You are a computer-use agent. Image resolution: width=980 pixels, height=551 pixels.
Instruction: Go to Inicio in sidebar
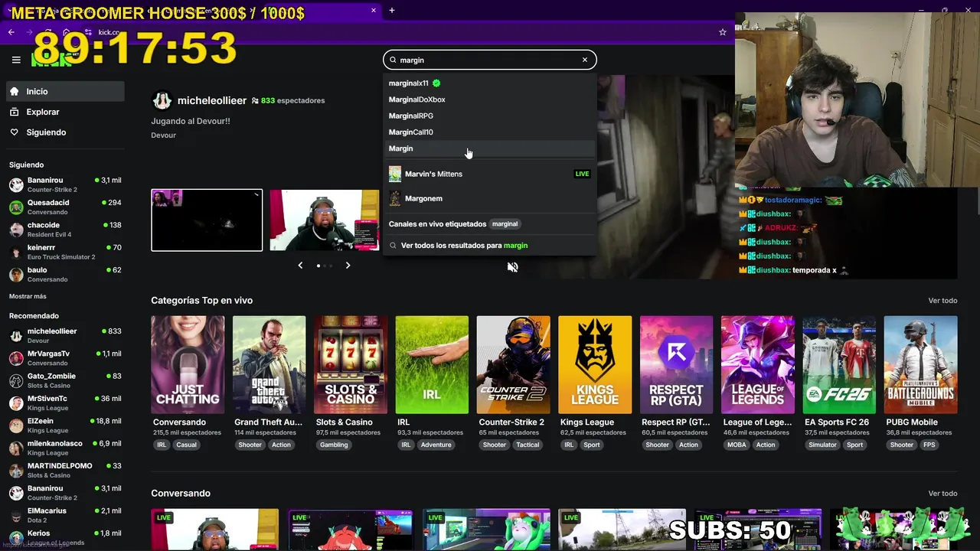click(65, 91)
